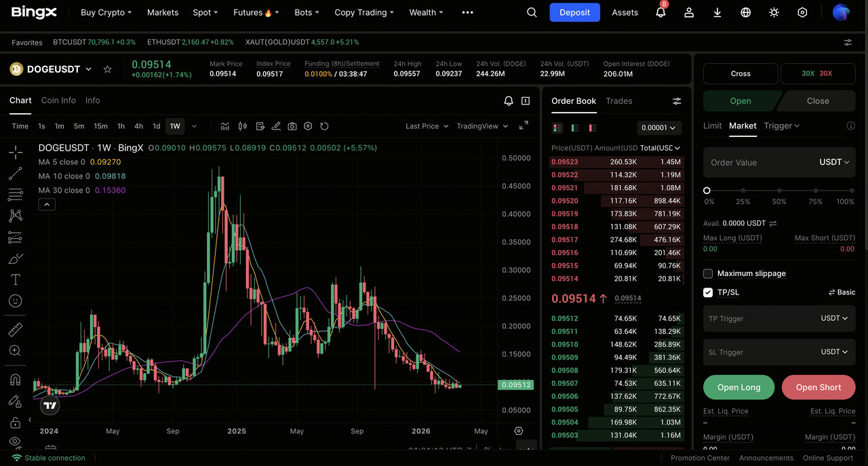
Task: Toggle the light/dark theme sun icon
Action: 774,13
